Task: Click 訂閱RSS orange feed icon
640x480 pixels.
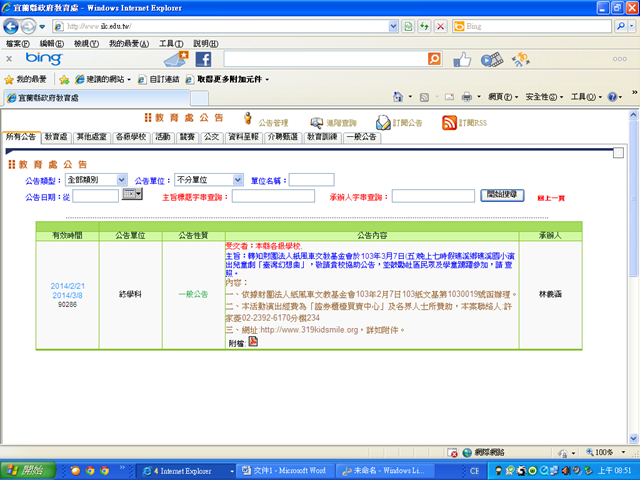Action: [449, 122]
